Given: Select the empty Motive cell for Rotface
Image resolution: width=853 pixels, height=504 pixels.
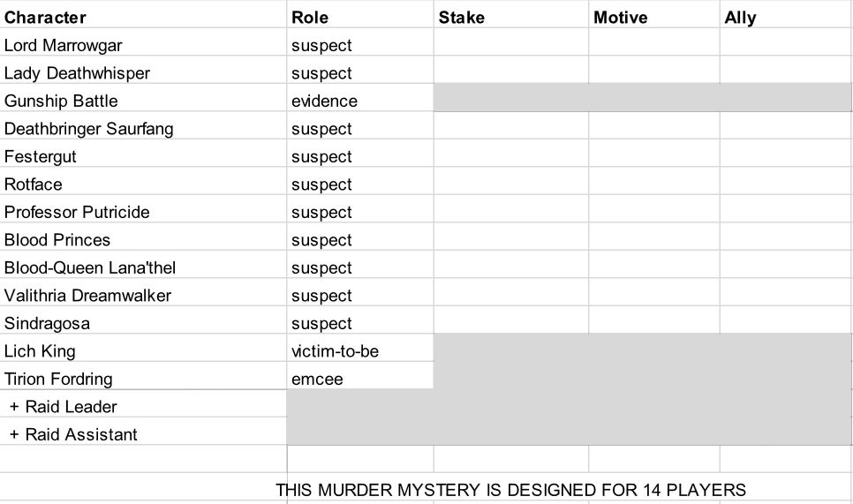Looking at the screenshot, I should point(653,184).
